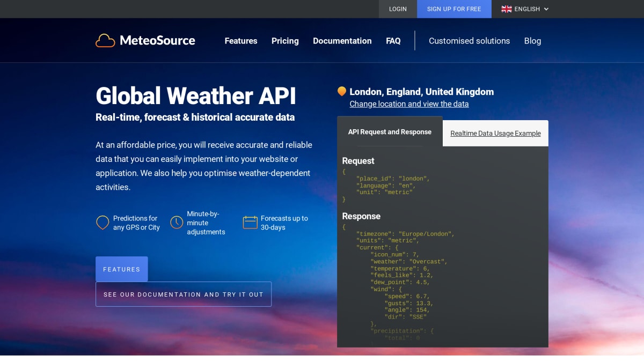Click the "dir": "SSE" line
The width and height of the screenshot is (644, 362).
(x=405, y=317)
